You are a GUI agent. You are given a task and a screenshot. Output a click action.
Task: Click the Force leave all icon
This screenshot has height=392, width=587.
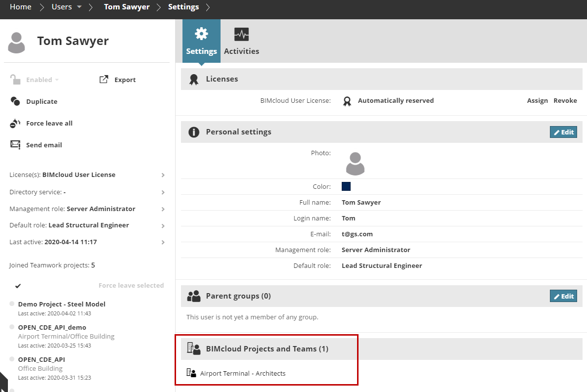(15, 123)
